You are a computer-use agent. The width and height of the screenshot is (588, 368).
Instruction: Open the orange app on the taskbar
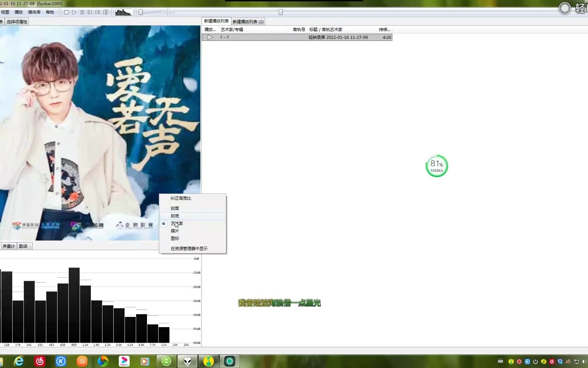pyautogui.click(x=82, y=361)
